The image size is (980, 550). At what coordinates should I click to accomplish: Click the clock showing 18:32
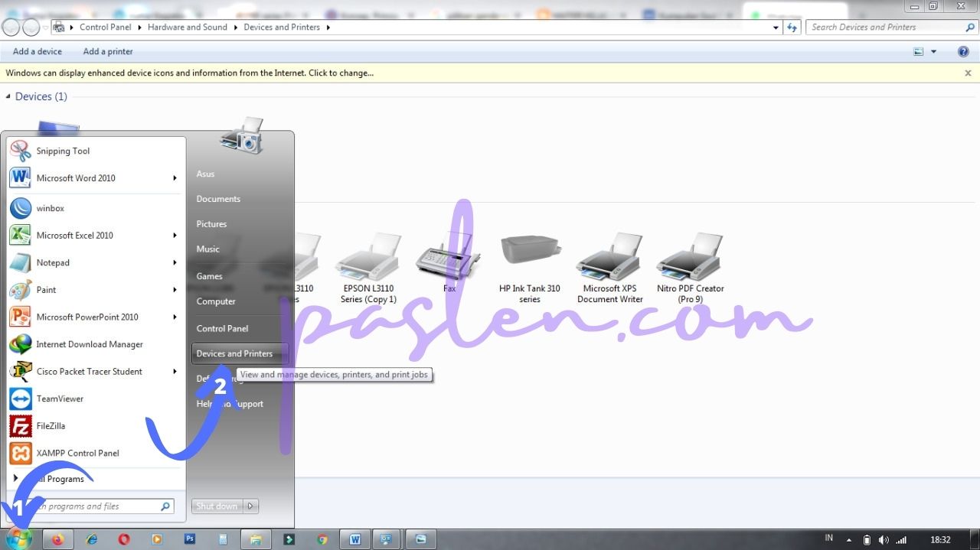940,540
